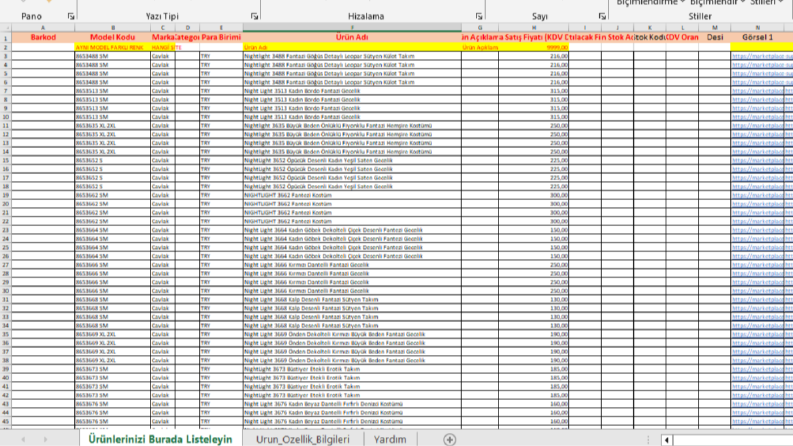Viewport: 793px width, 446px height.
Task: Select NIGHTLIGHT 3662 Fantezi Kostüm in row 19
Action: pyautogui.click(x=352, y=195)
